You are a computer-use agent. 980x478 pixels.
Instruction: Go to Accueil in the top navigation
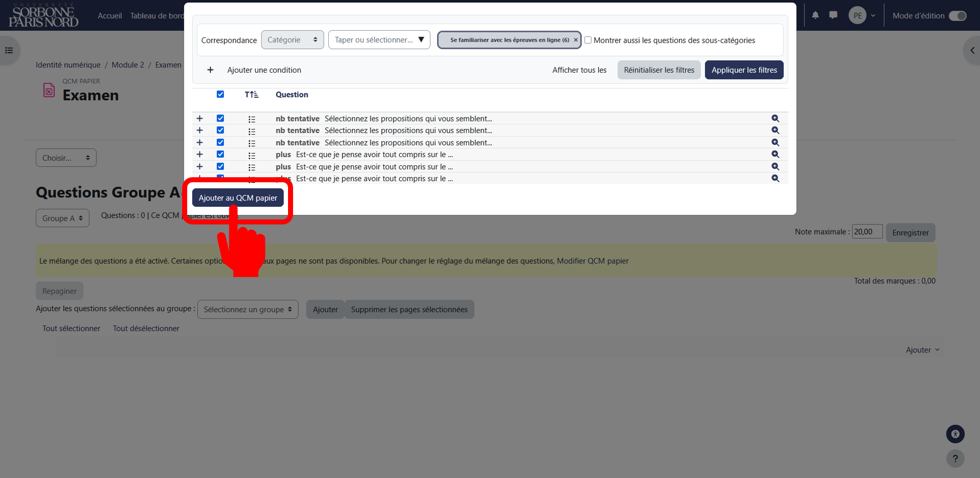pyautogui.click(x=110, y=16)
